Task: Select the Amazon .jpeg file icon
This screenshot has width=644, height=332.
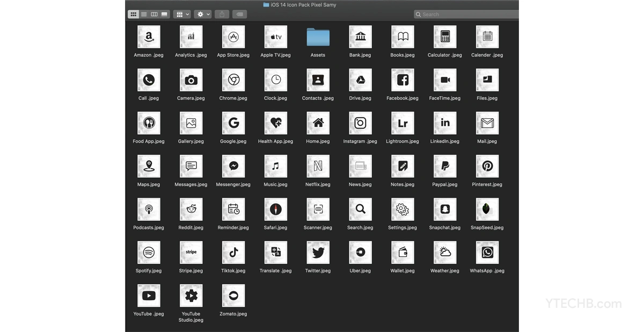Action: [x=149, y=37]
